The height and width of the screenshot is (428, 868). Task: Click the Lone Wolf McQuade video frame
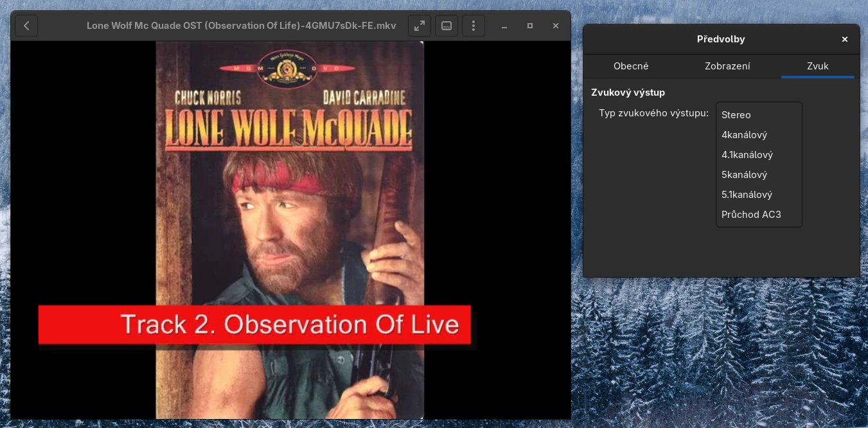(x=290, y=230)
